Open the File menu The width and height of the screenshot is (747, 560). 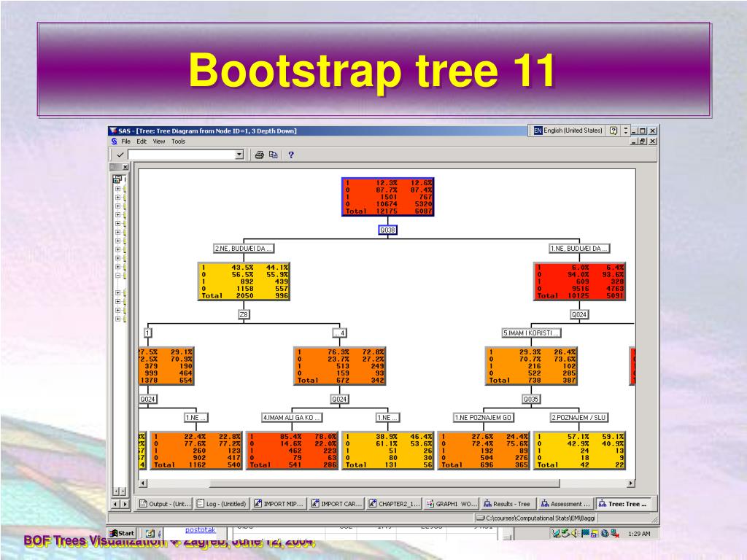pyautogui.click(x=125, y=141)
